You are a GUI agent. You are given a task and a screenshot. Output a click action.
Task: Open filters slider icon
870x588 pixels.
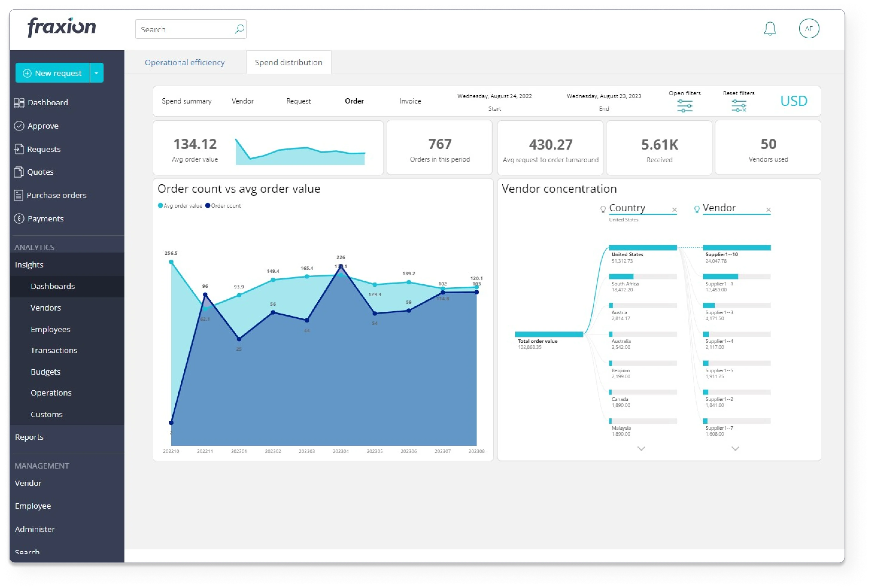coord(684,106)
